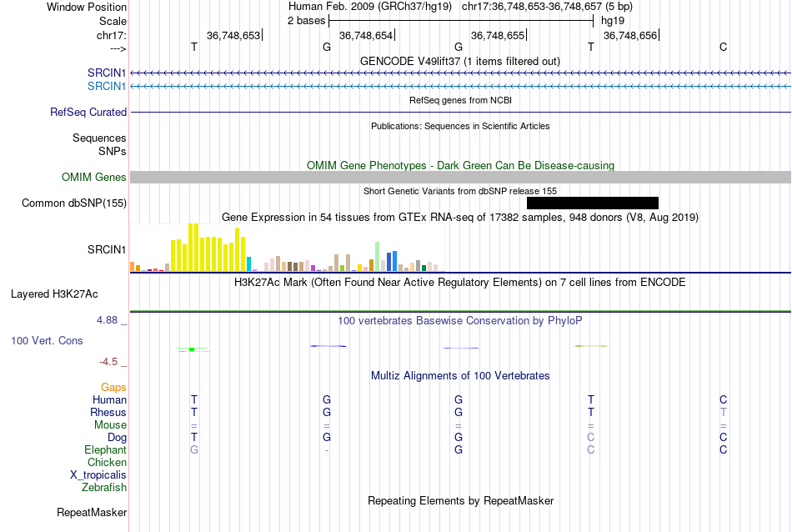Click the light green bar in GTEx chart

378,257
